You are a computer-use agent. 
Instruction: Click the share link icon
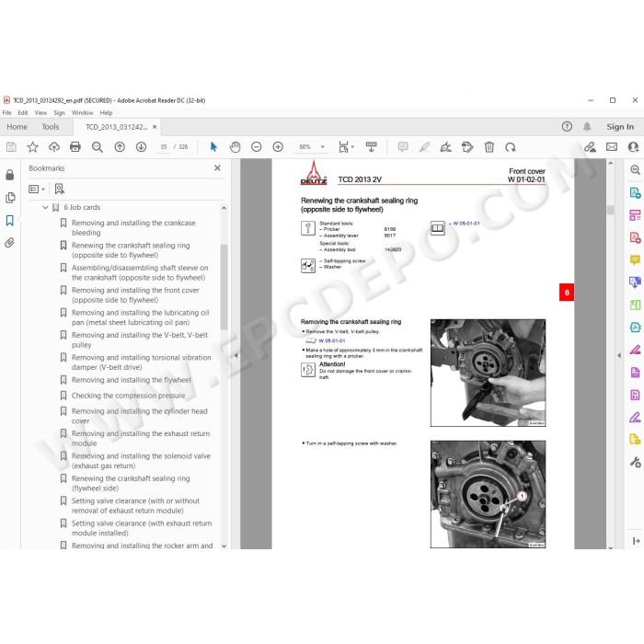[590, 147]
